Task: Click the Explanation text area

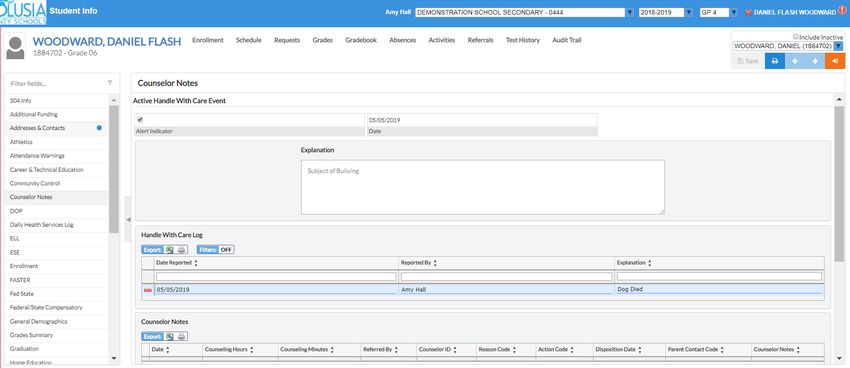Action: [483, 187]
